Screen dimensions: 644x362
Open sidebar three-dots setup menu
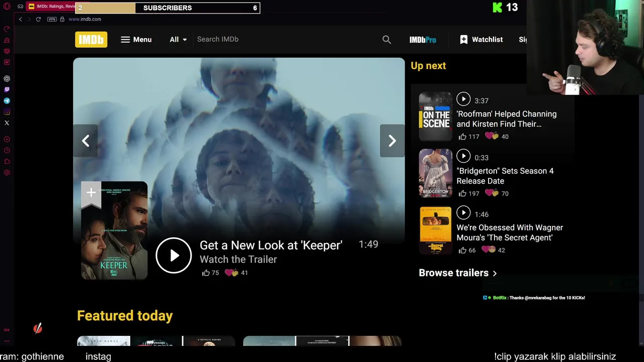[7, 340]
